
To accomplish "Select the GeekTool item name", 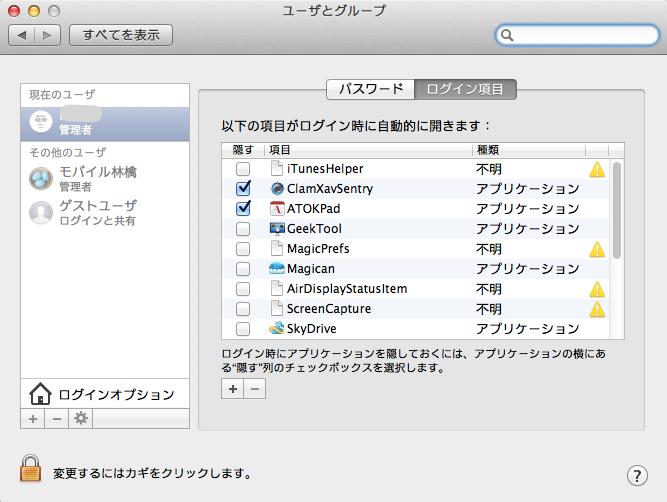I will [314, 229].
